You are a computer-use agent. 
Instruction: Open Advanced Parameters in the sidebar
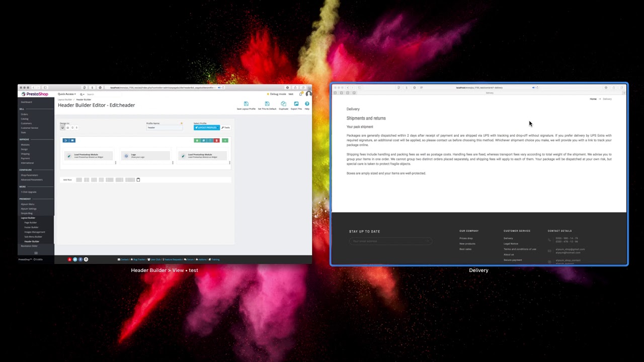coord(32,179)
